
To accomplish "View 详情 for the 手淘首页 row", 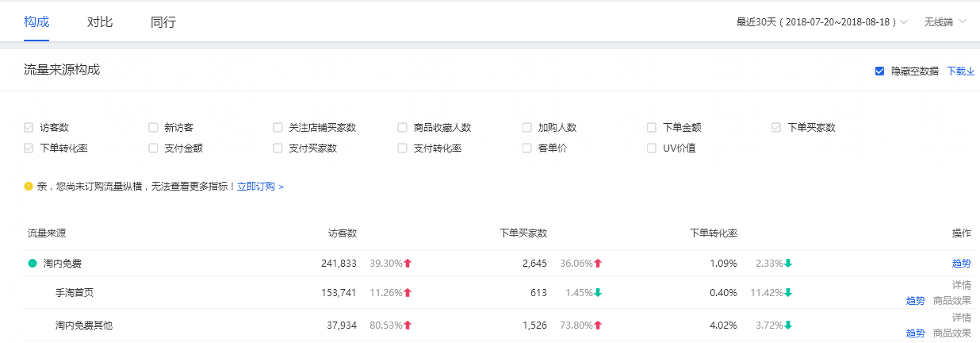I will point(961,285).
